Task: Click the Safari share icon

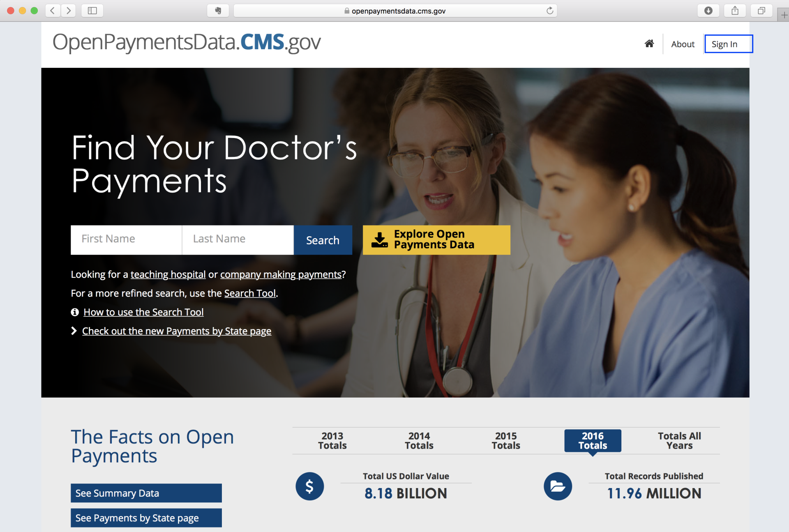Action: [735, 11]
